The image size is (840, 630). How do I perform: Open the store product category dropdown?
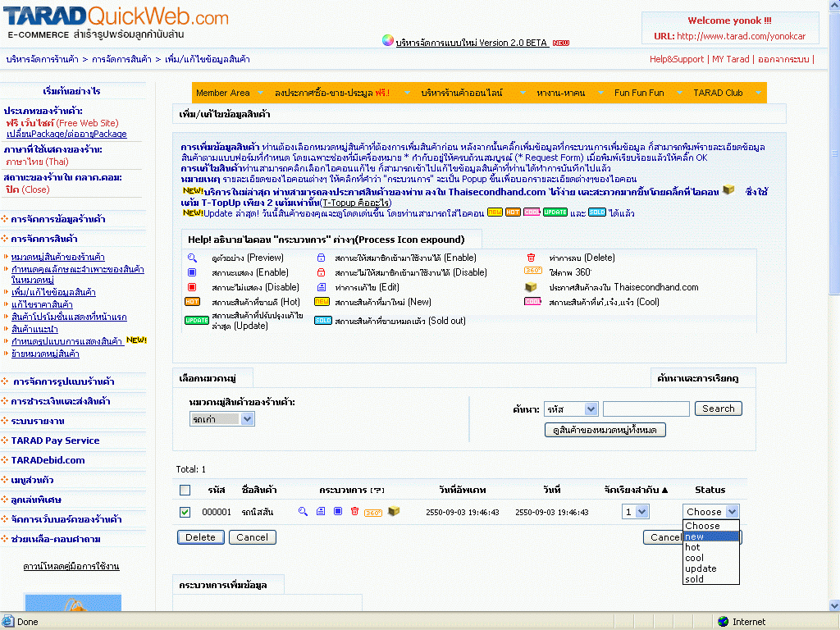[221, 418]
